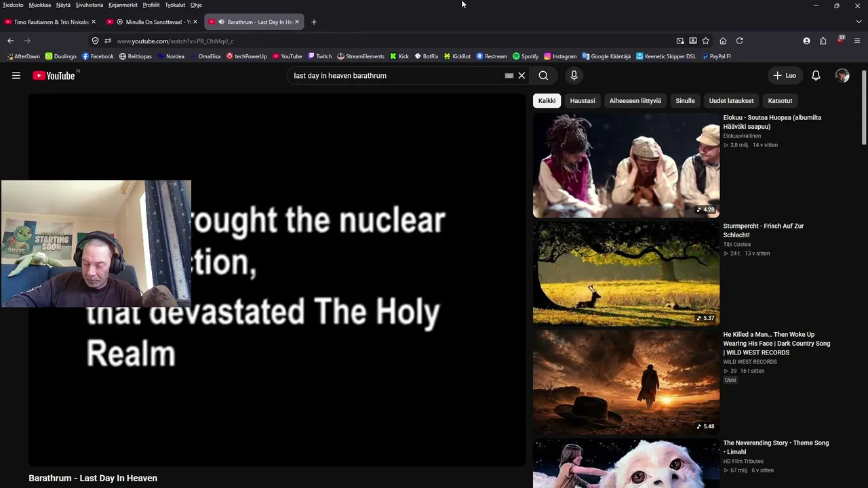Run the search with magnifier button
This screenshot has height=488, width=868.
pos(543,76)
